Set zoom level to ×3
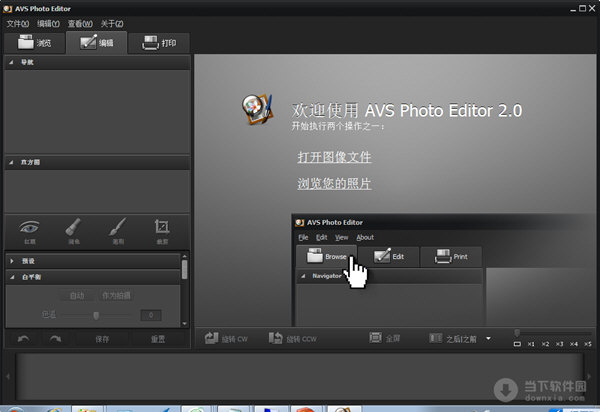600x412 pixels. 559,344
